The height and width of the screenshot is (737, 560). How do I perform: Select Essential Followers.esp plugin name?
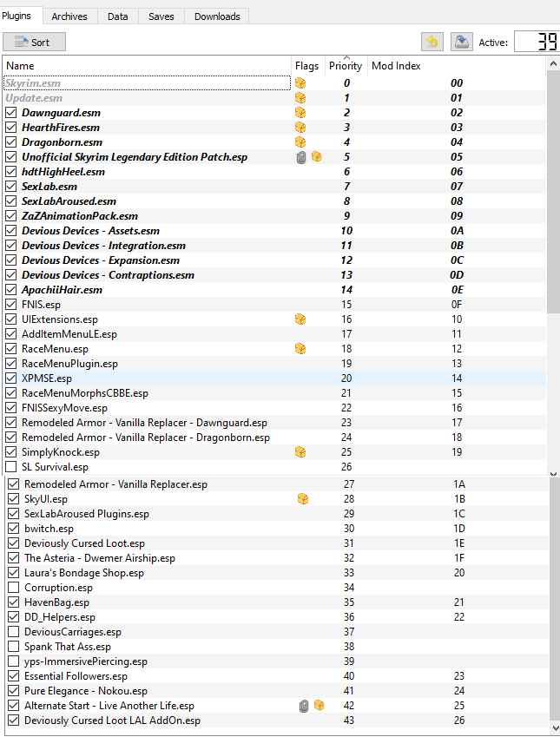(76, 676)
